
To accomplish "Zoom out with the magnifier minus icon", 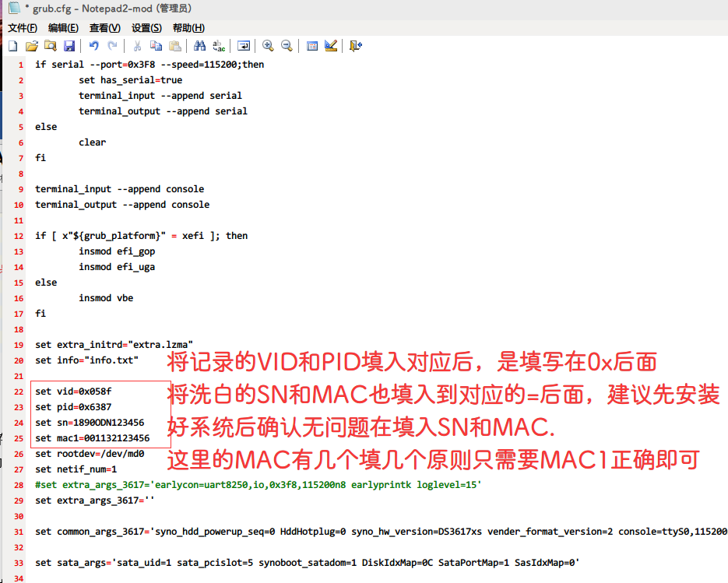I will click(x=287, y=46).
